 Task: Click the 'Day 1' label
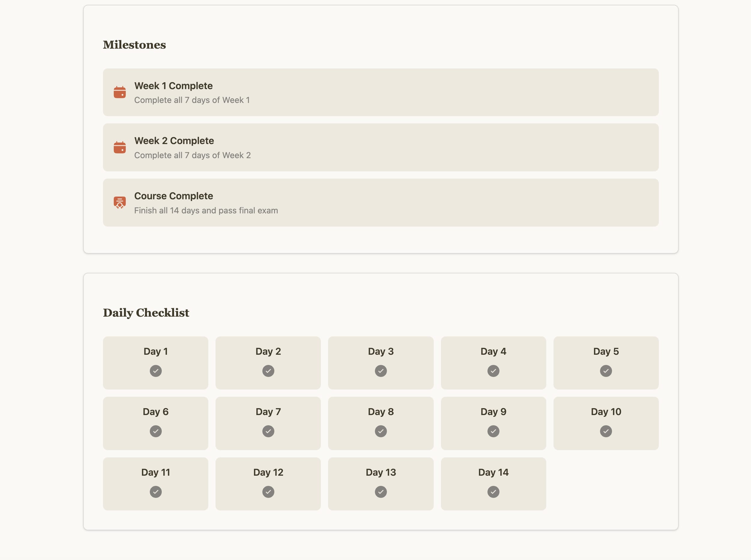point(155,351)
